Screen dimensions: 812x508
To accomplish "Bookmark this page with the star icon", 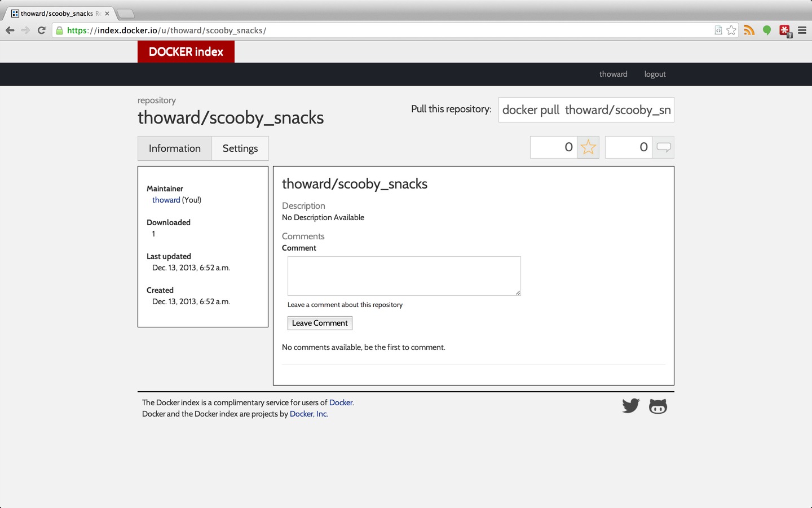I will 731,30.
